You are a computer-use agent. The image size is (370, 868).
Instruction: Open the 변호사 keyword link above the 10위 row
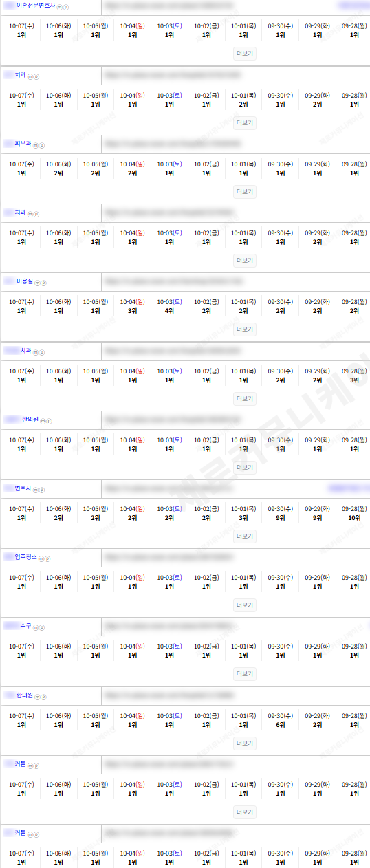pyautogui.click(x=23, y=488)
